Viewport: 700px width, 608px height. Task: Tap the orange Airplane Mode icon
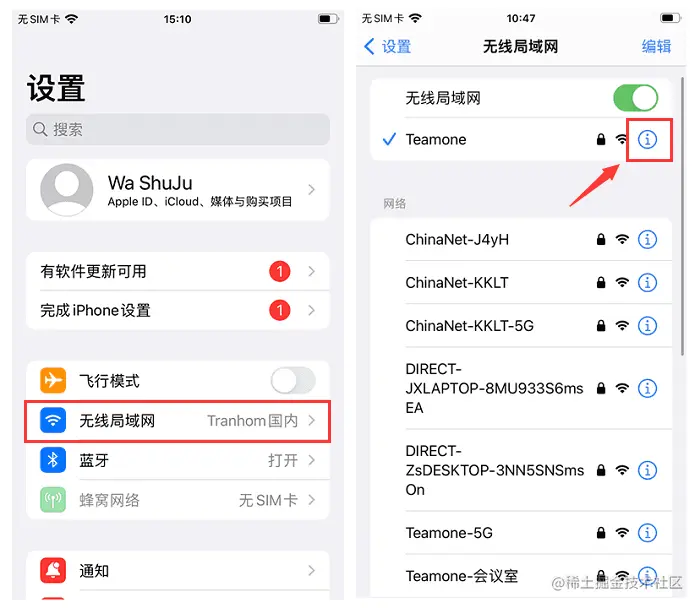tap(53, 380)
